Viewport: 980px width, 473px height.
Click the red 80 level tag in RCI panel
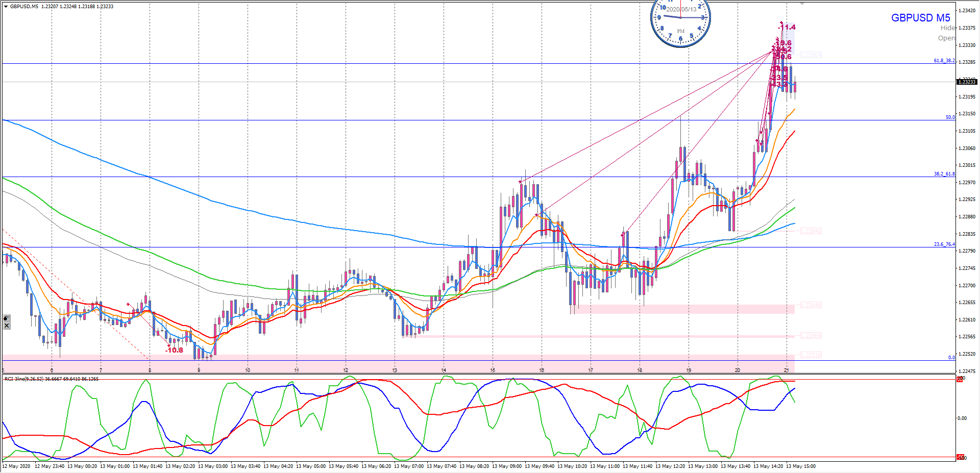pyautogui.click(x=960, y=379)
